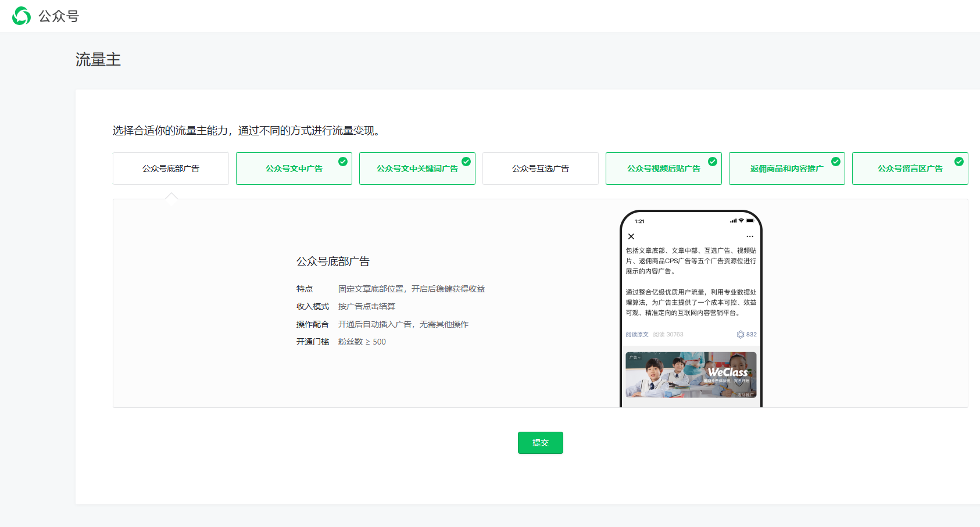The image size is (980, 527).
Task: Click the cellular signal bars in phone preview
Action: pos(733,221)
